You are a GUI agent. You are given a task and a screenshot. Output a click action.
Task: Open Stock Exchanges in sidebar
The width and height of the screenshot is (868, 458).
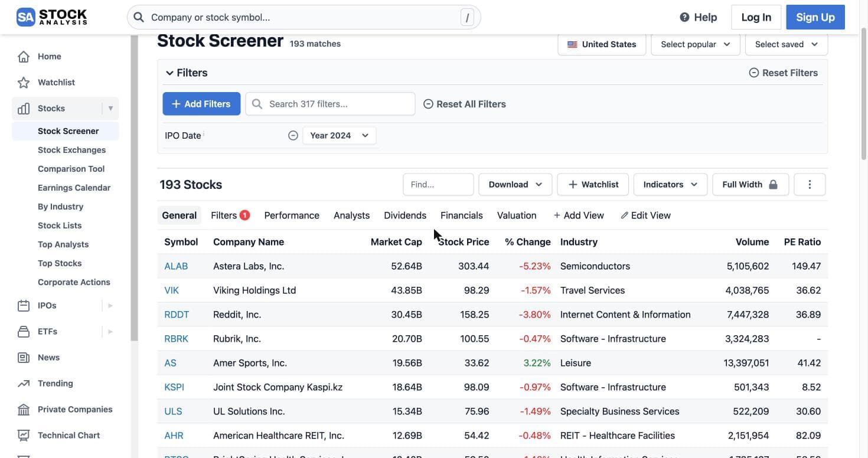click(x=71, y=150)
